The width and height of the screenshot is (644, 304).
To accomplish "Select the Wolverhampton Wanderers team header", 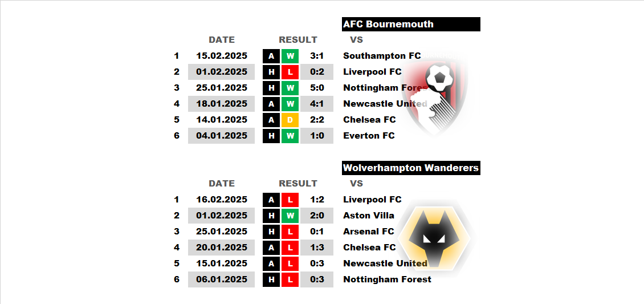I will point(411,168).
